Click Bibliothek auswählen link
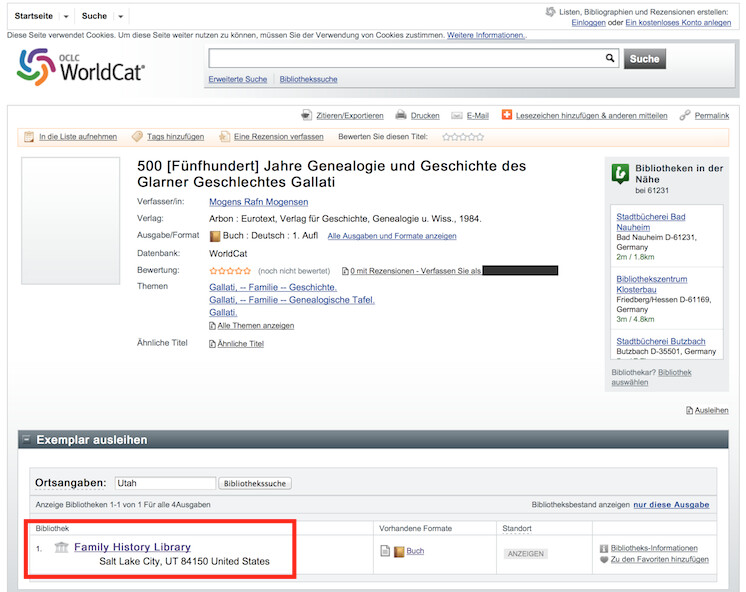 click(x=651, y=377)
